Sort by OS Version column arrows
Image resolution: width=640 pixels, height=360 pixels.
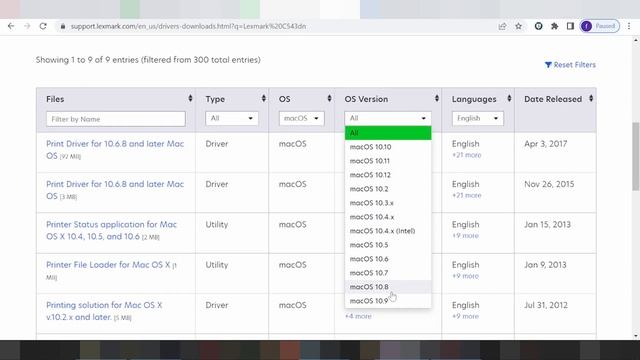pyautogui.click(x=437, y=98)
